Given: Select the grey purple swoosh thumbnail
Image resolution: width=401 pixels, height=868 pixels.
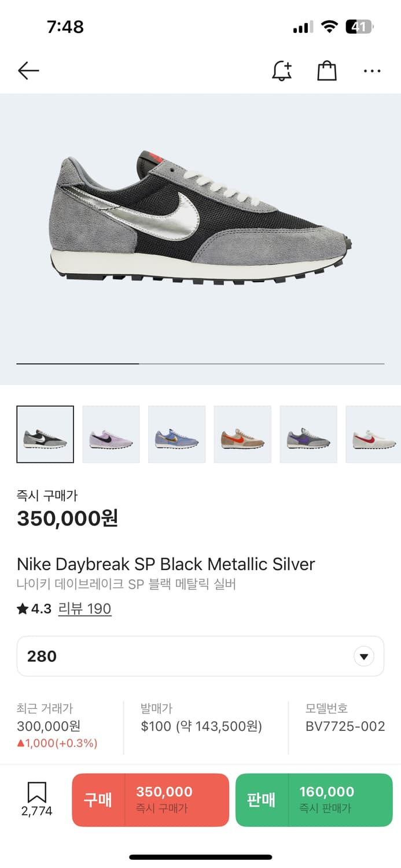Looking at the screenshot, I should click(308, 435).
